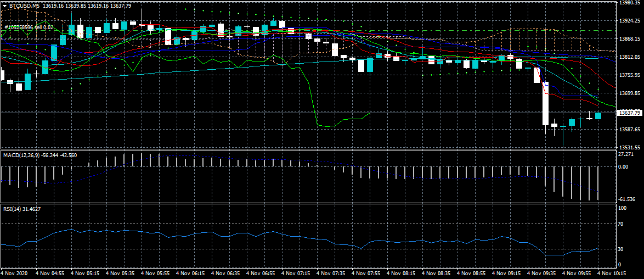Click the large white bearish candle at 09:35

pos(546,103)
